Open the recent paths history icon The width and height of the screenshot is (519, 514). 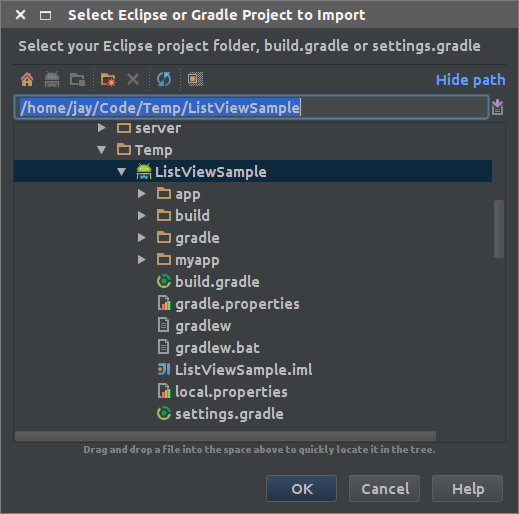[497, 107]
